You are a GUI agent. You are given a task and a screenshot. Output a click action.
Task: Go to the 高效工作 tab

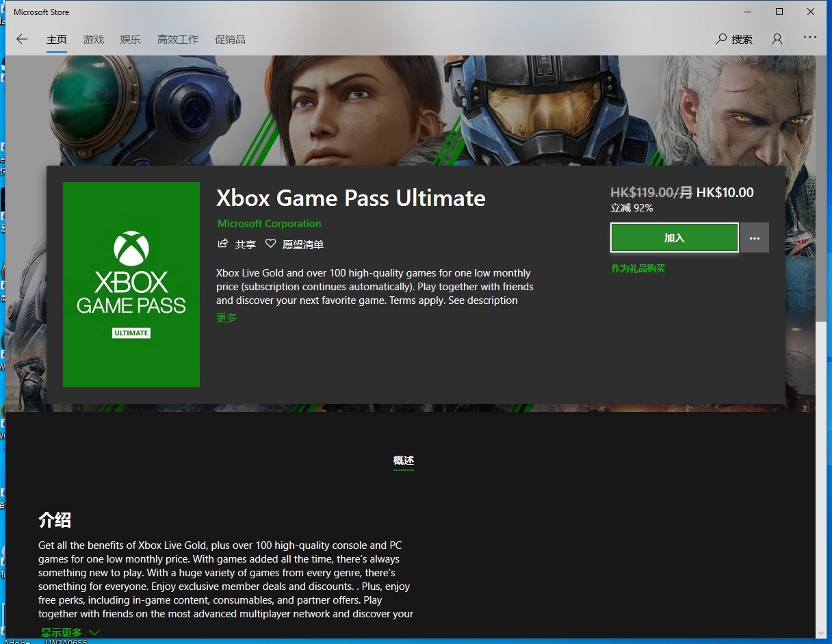(178, 39)
